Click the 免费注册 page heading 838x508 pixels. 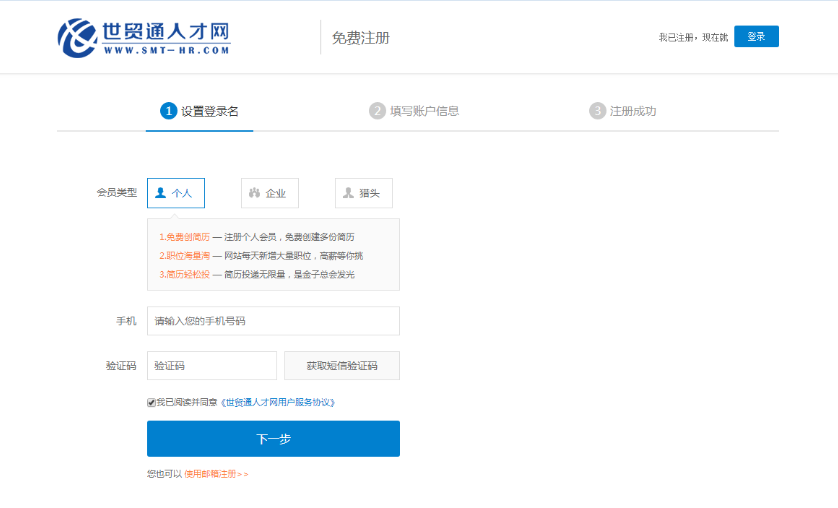point(360,38)
